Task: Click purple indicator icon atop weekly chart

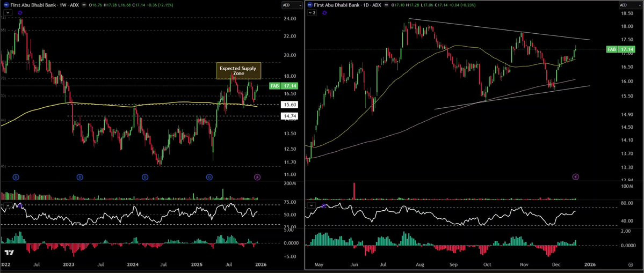Action: point(20,13)
